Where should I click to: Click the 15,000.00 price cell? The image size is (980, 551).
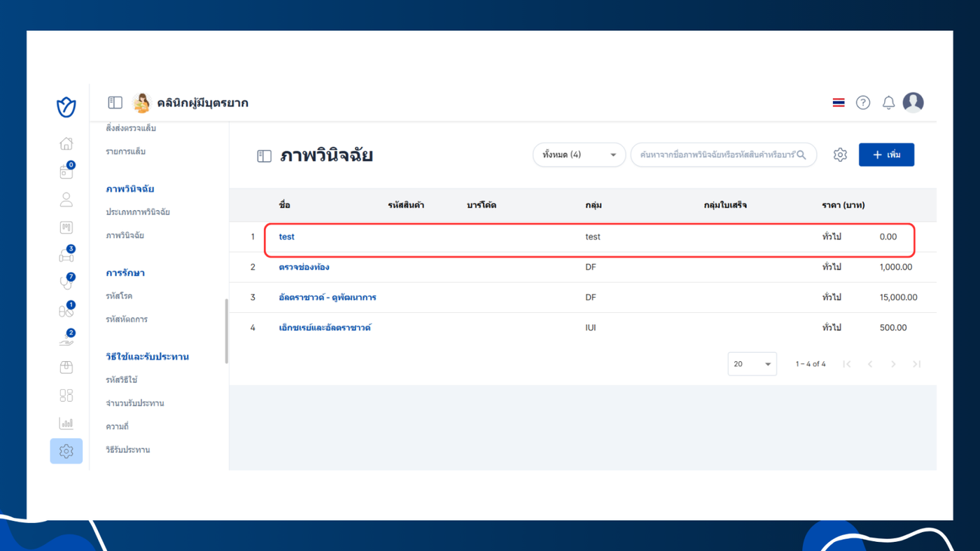[898, 297]
